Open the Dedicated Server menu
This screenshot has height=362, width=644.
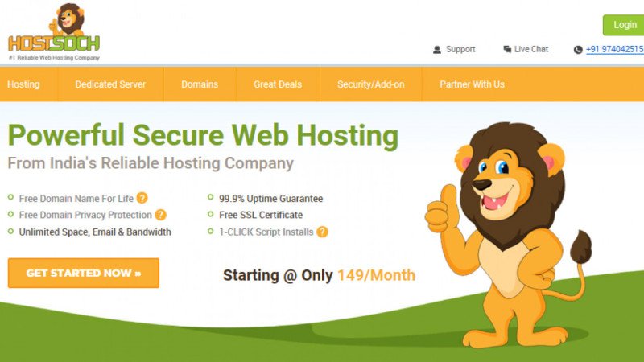110,84
